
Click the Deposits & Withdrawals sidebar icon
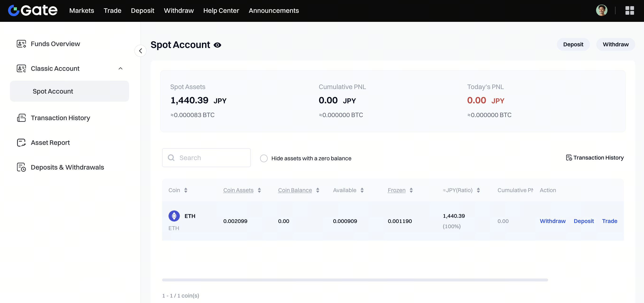21,167
